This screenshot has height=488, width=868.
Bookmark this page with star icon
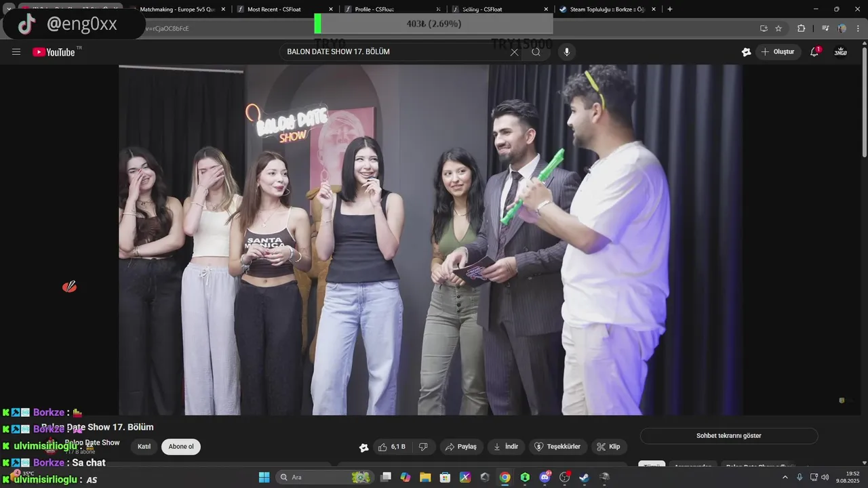coord(778,28)
